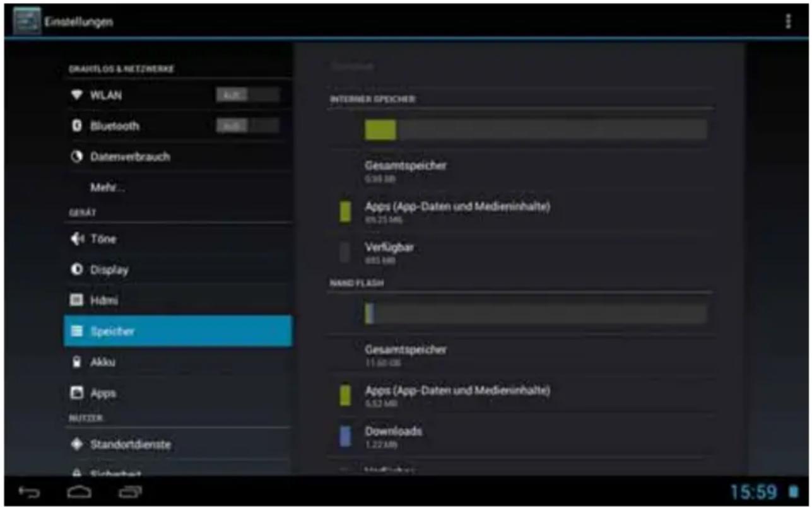
Task: Click the Speicher storage icon
Action: click(77, 331)
